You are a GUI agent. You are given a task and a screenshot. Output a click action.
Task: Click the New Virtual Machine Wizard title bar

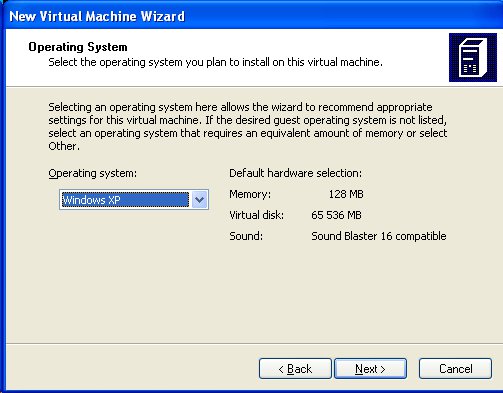click(x=251, y=16)
